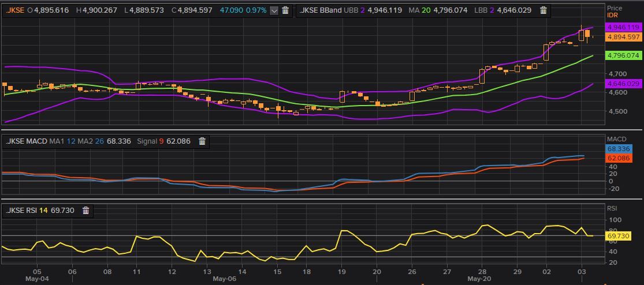Click the RSI 14 value 69.730 in header
The width and height of the screenshot is (644, 285).
[62, 211]
